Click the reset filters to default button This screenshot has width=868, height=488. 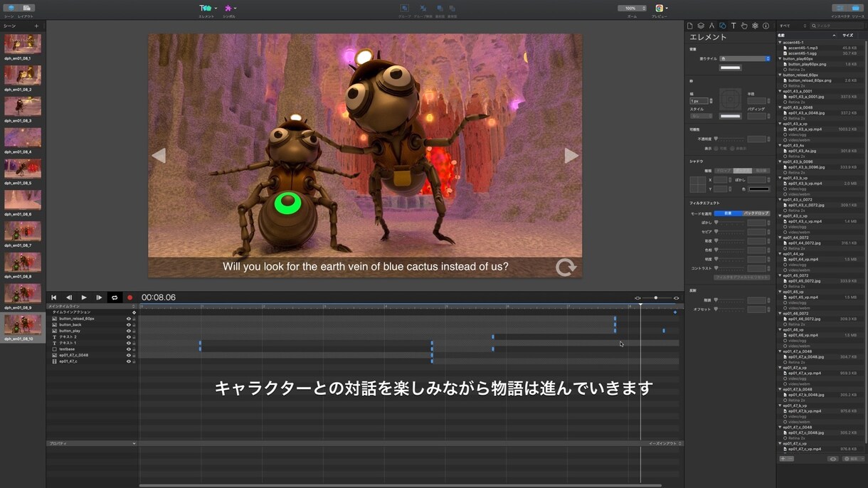741,277
